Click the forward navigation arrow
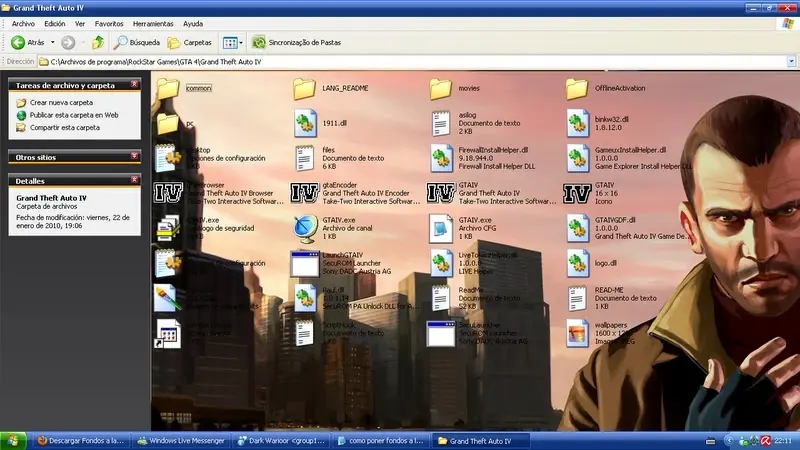 click(68, 42)
